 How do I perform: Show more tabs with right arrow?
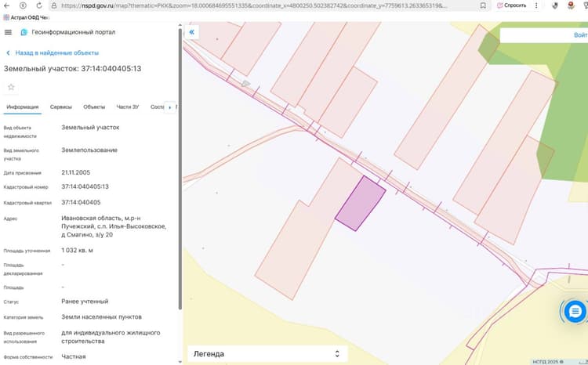(170, 107)
